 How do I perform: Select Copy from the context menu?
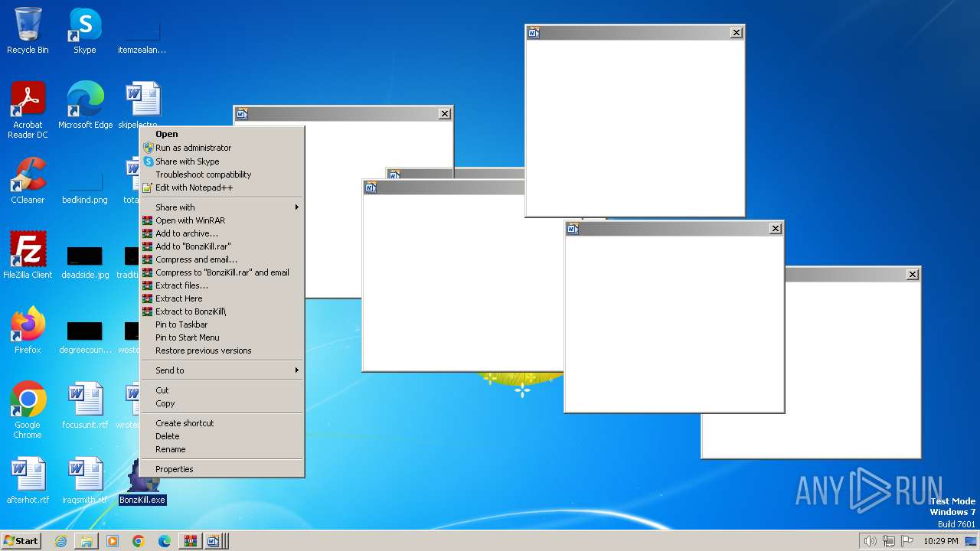[x=222, y=403]
